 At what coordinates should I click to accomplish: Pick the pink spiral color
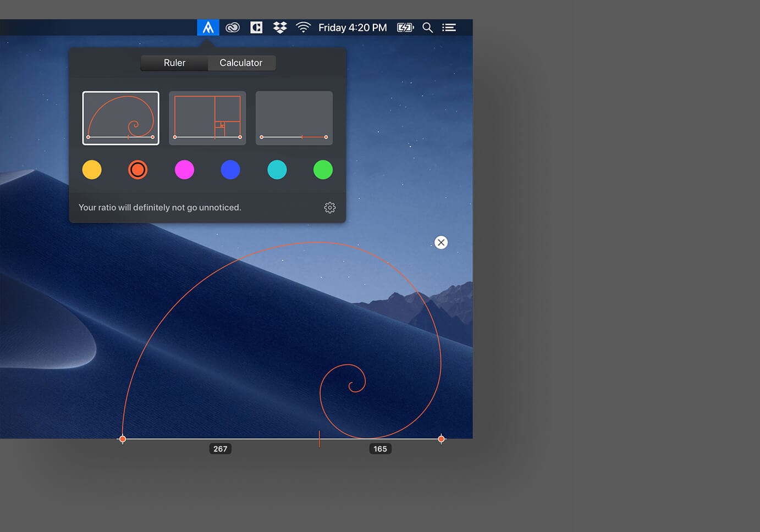[184, 170]
